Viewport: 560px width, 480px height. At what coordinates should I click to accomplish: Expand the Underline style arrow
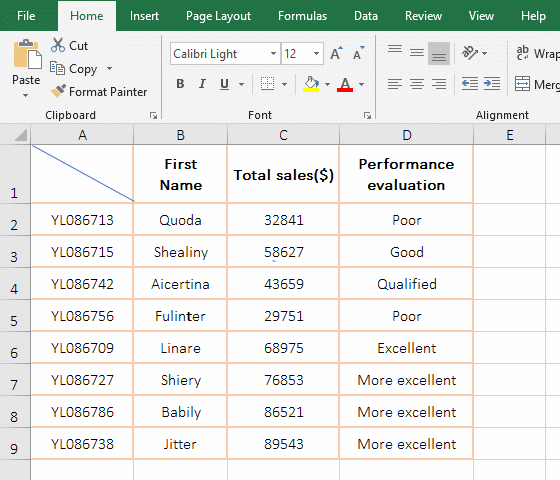(241, 84)
